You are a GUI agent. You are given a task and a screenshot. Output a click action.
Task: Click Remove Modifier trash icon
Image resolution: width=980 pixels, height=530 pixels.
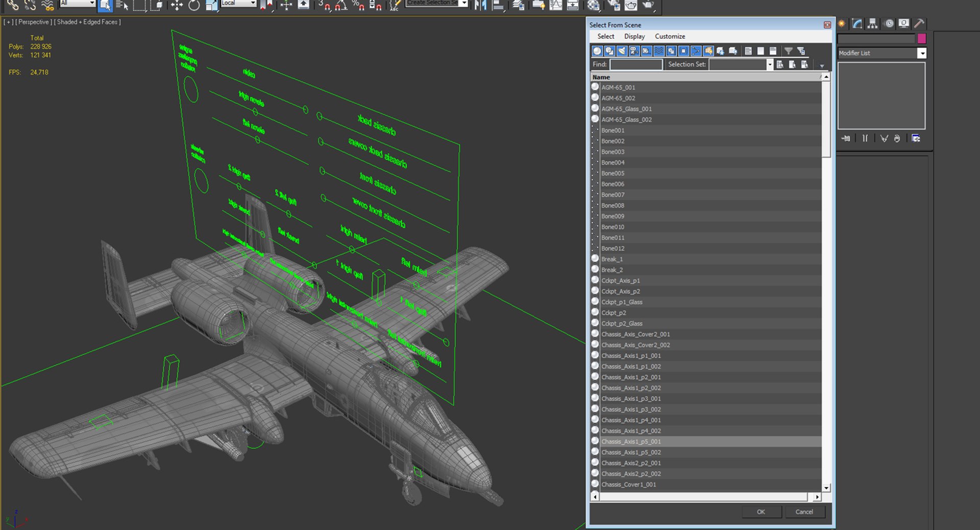tap(897, 138)
